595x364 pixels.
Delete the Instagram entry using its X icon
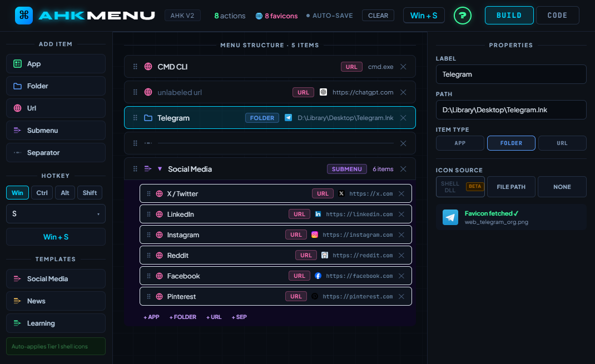tap(401, 235)
